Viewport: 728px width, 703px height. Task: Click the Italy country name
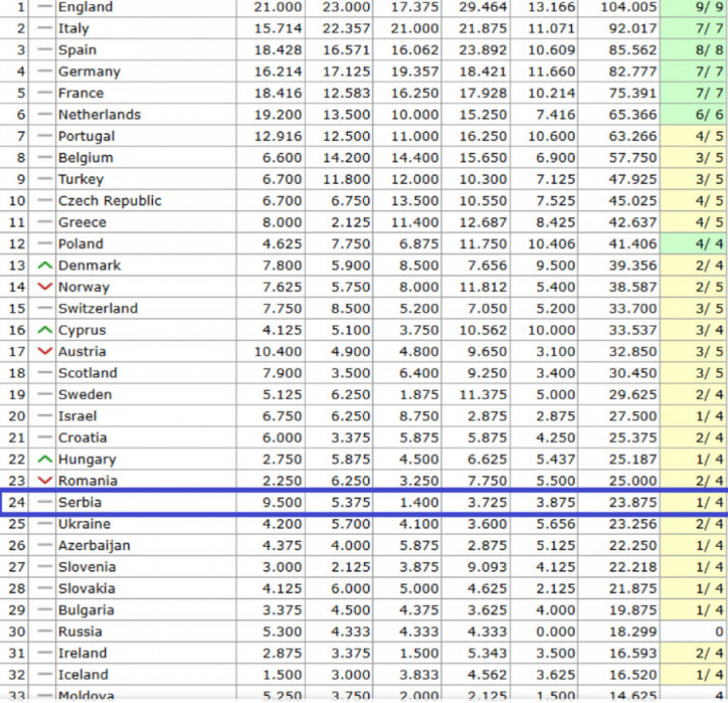click(x=74, y=28)
